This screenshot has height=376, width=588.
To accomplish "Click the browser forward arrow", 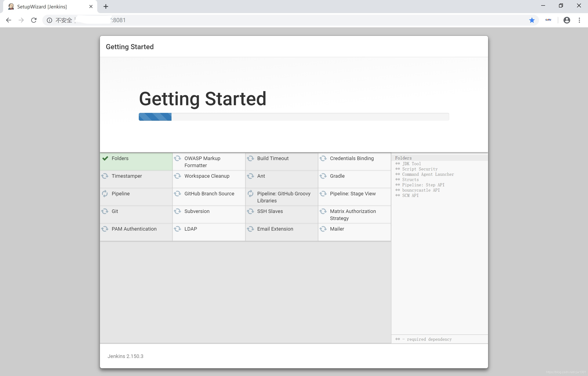I will [x=21, y=20].
